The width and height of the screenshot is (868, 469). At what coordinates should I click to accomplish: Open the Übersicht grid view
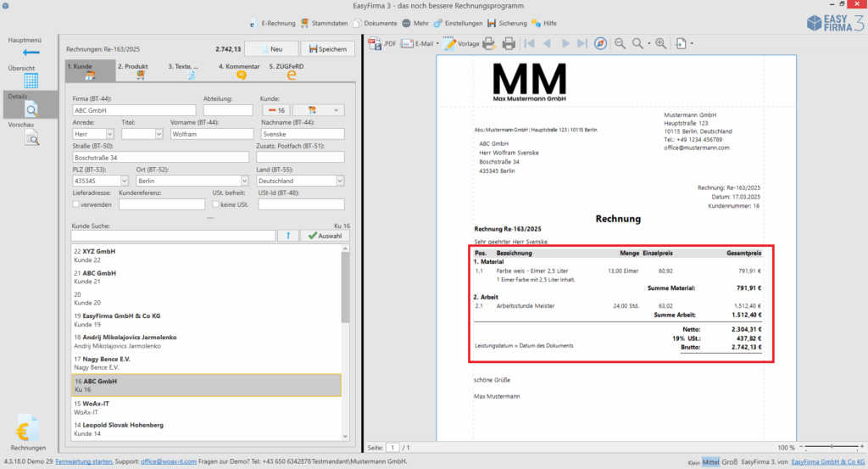point(31,81)
